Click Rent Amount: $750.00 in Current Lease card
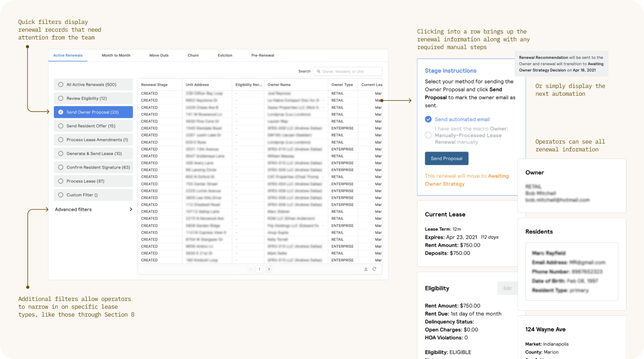This screenshot has height=359, width=644. 453,245
